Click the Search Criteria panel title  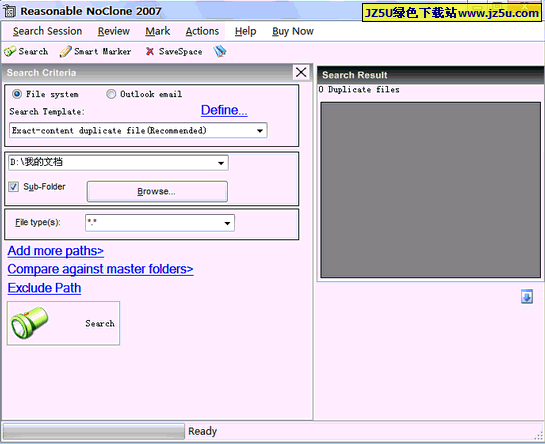coord(41,73)
